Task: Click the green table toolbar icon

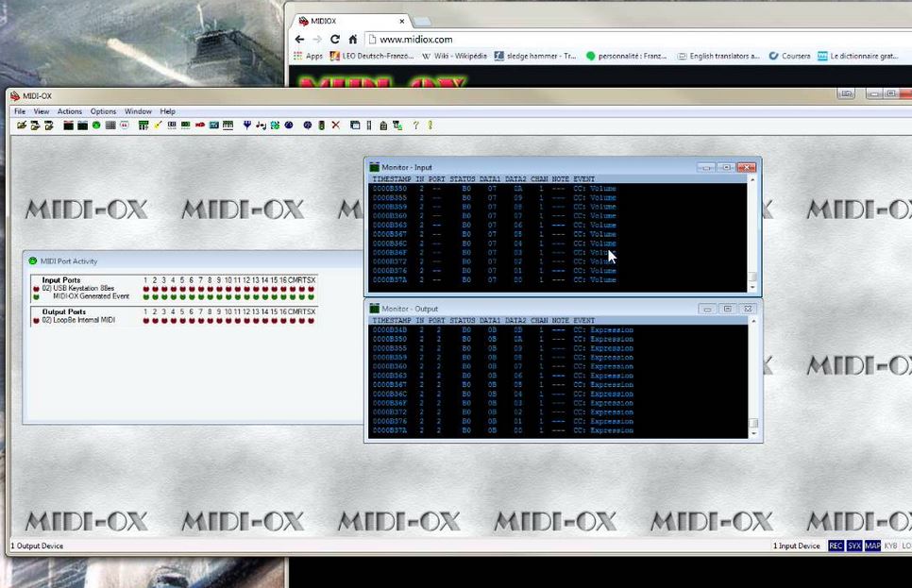Action: coord(144,125)
